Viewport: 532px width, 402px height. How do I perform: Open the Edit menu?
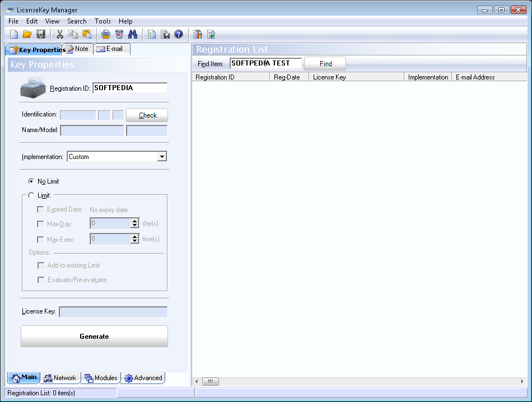(x=32, y=21)
